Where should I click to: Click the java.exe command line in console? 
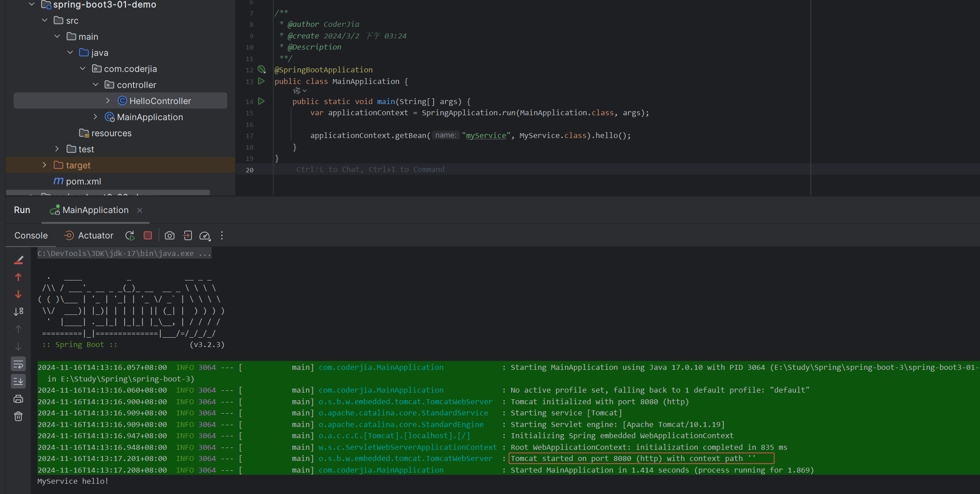pos(124,253)
